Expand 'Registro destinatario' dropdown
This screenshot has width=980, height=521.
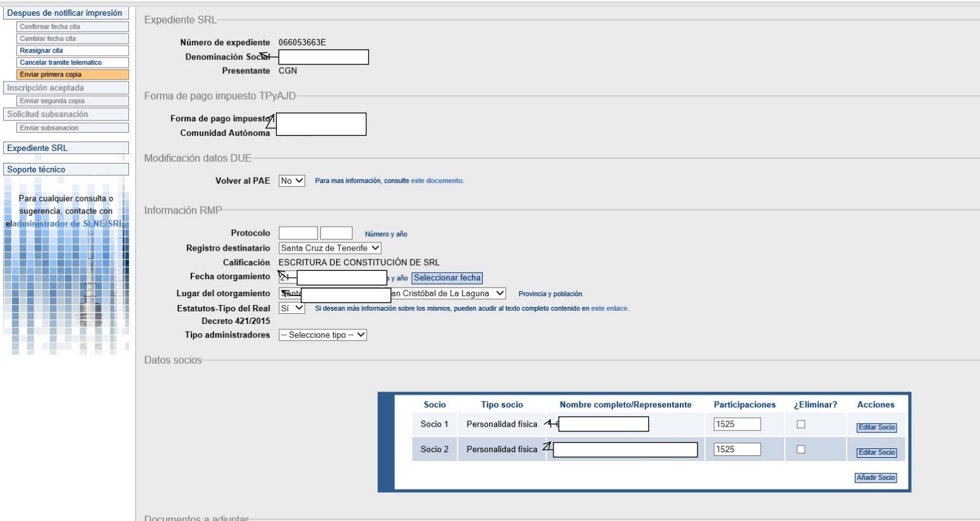(330, 248)
